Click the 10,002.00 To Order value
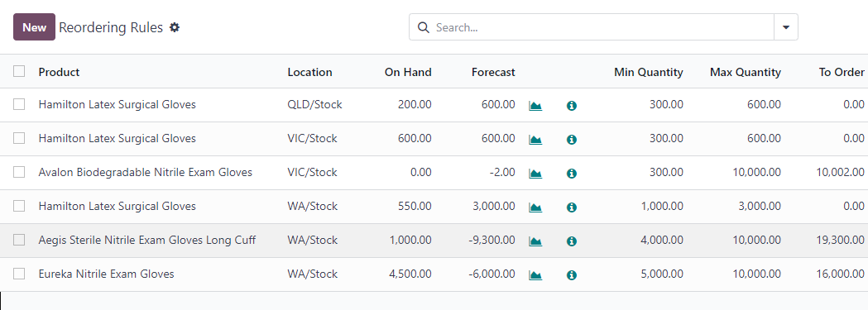Image resolution: width=868 pixels, height=310 pixels. point(841,173)
